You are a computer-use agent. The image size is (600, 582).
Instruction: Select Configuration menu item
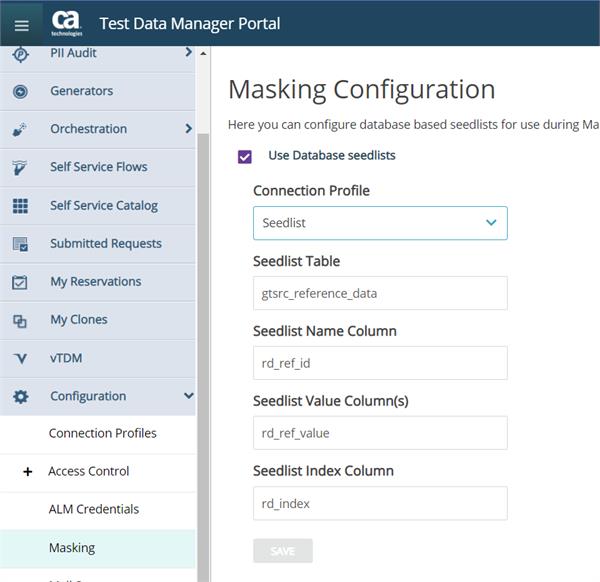(98, 396)
